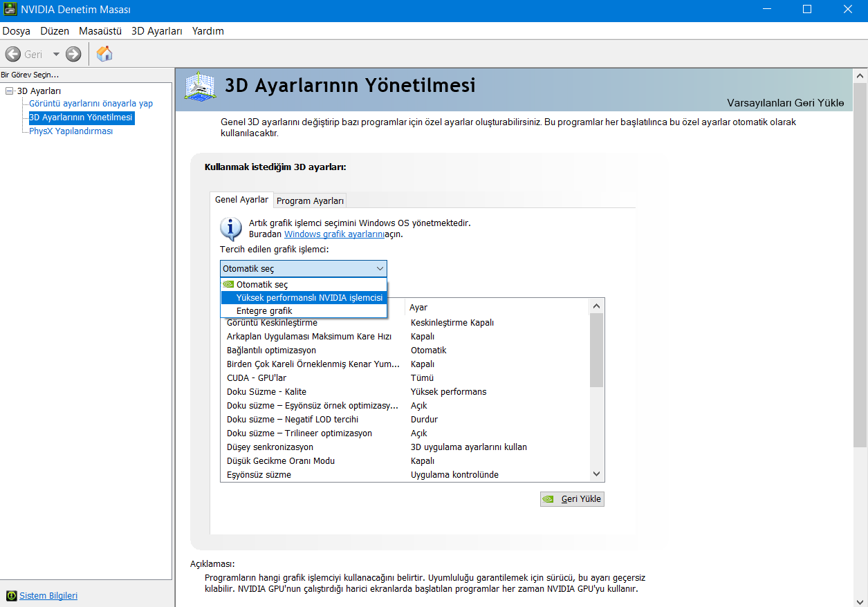Click the Uygulama kontrolünde value
868x607 pixels.
point(455,475)
